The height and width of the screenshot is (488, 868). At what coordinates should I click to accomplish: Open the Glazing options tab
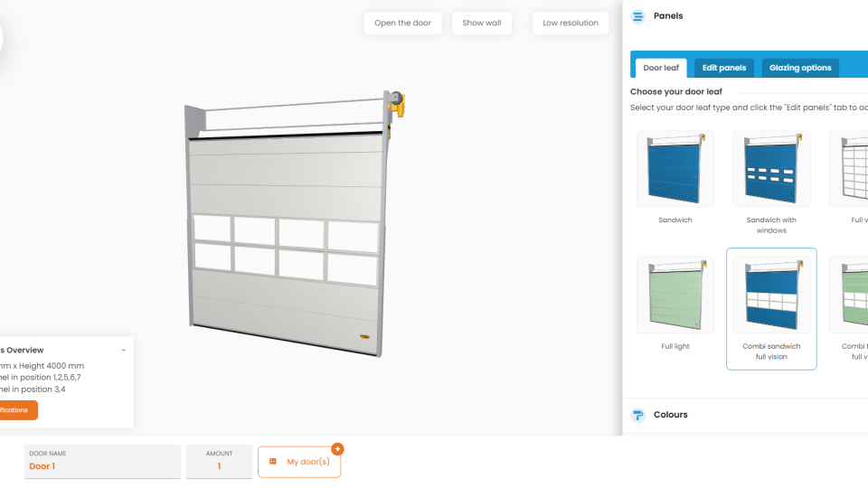800,68
